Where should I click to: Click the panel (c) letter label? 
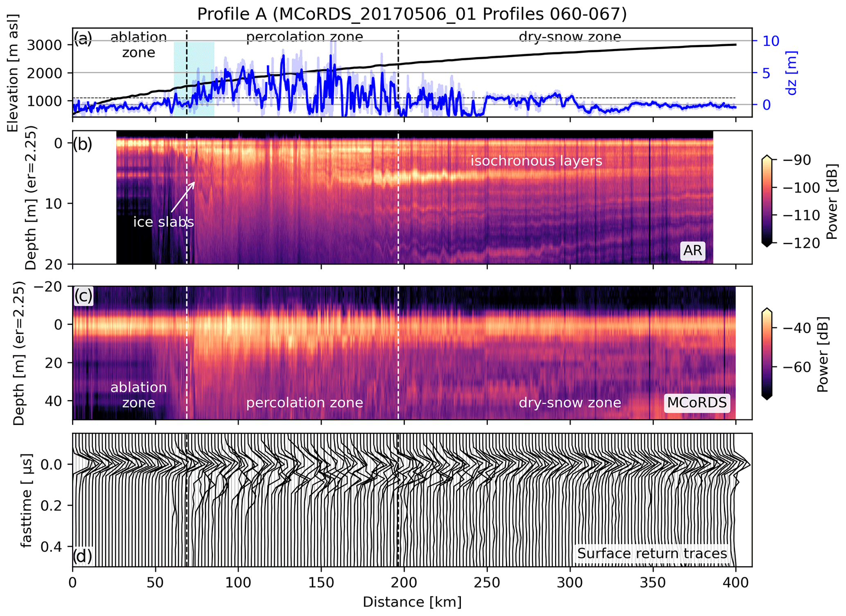tap(83, 296)
